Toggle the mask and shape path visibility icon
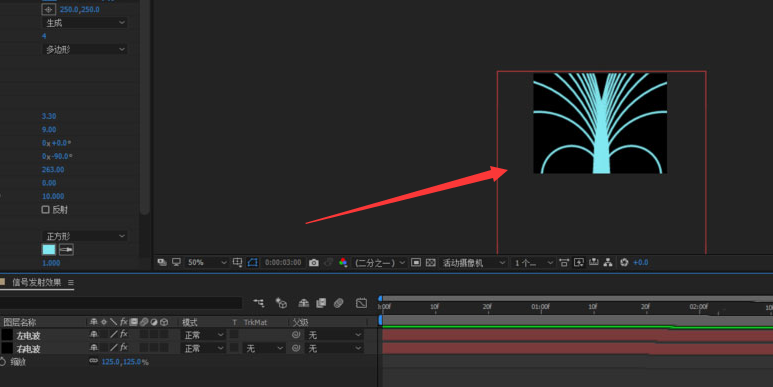 (x=252, y=263)
